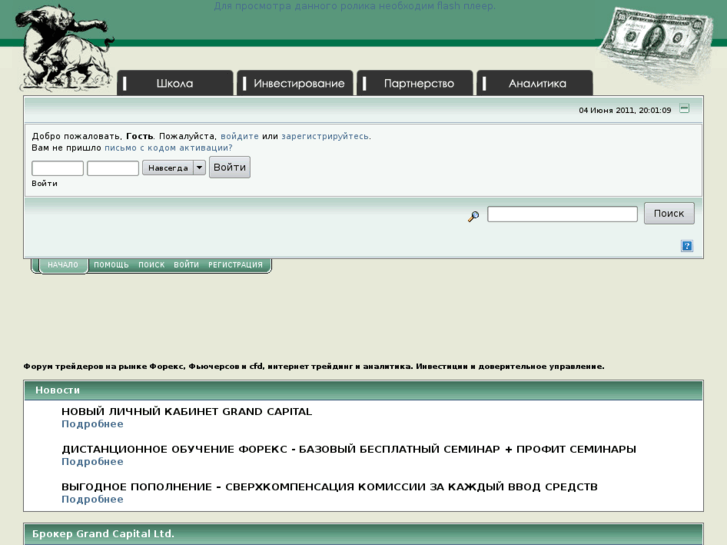
Task: Focus the password input field
Action: coord(113,168)
